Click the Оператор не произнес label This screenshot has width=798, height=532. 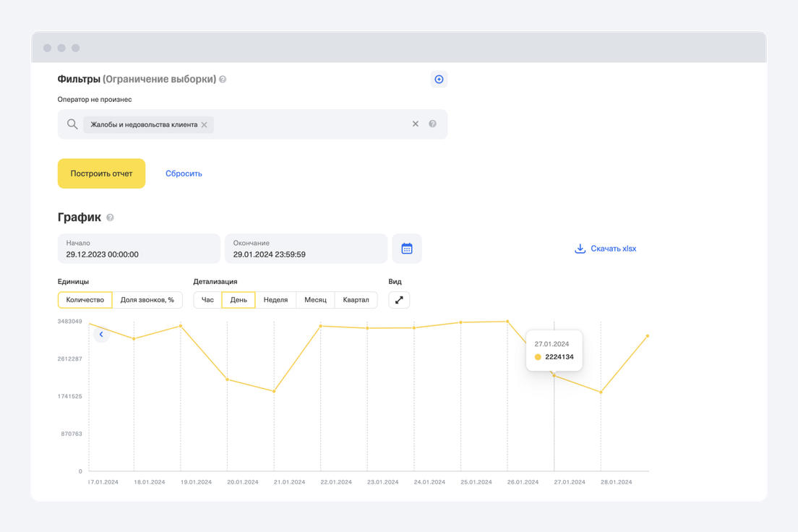coord(95,99)
